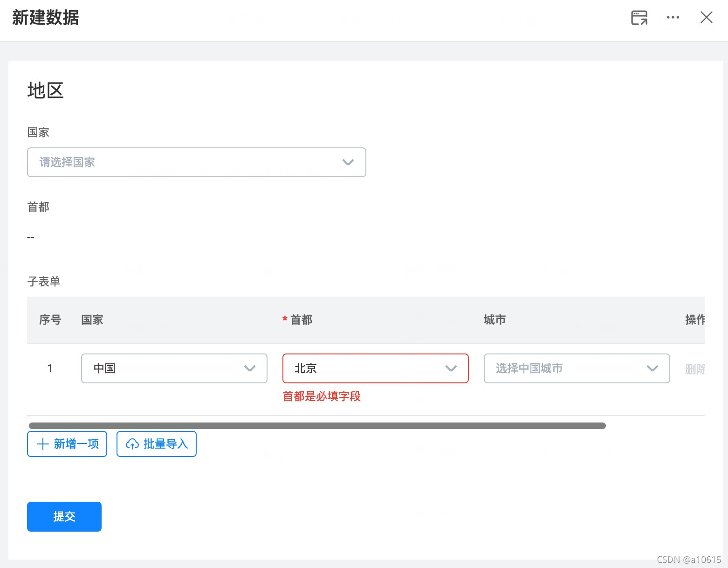This screenshot has height=568, width=728.
Task: Click the 批量导入 bulk import button
Action: (157, 444)
